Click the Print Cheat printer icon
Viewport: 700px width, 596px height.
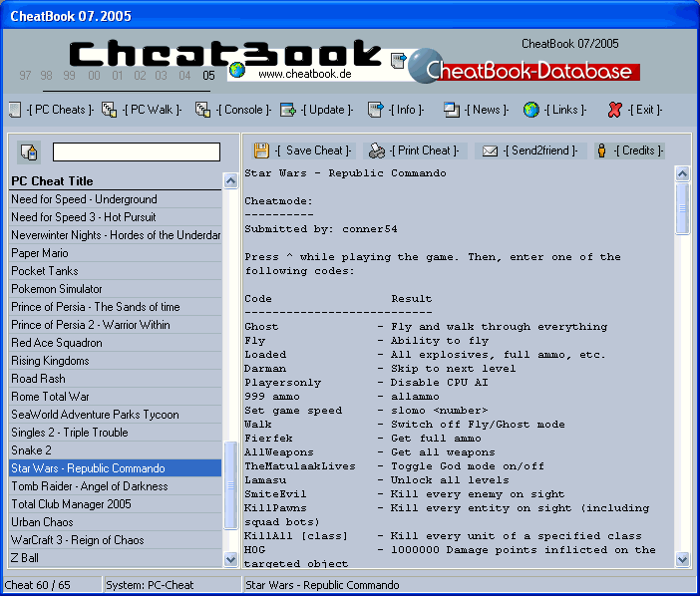pyautogui.click(x=377, y=150)
